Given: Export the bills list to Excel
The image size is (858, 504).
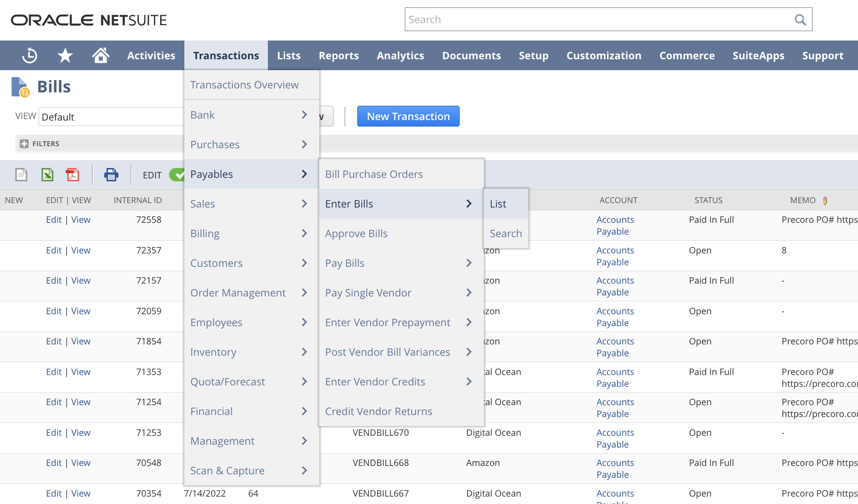Looking at the screenshot, I should coord(47,174).
